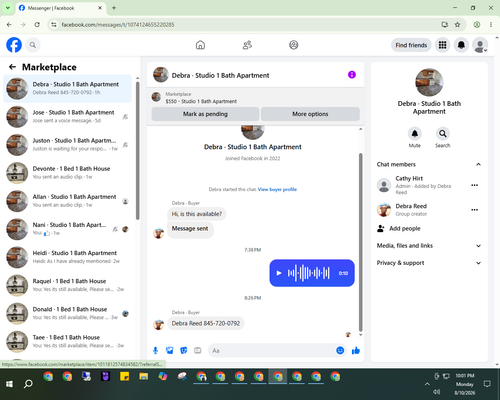The width and height of the screenshot is (500, 400).
Task: Open a new browser tab
Action: (114, 8)
